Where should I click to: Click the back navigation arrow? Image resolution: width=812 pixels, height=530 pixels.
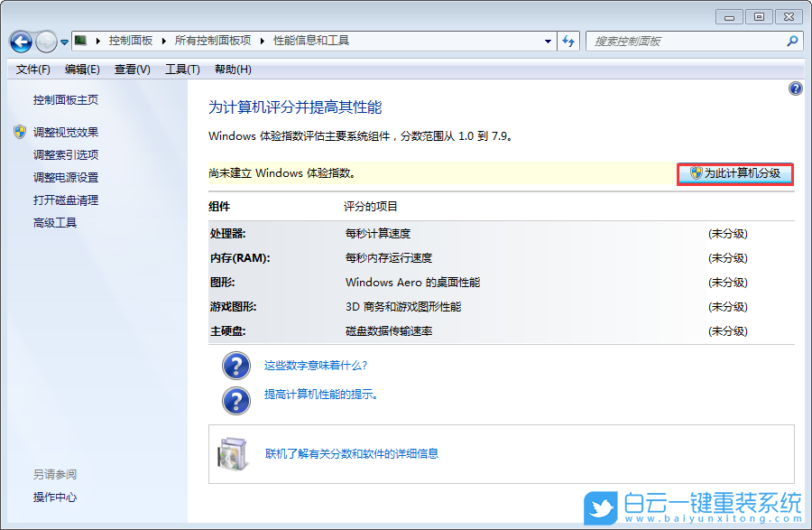tap(21, 41)
